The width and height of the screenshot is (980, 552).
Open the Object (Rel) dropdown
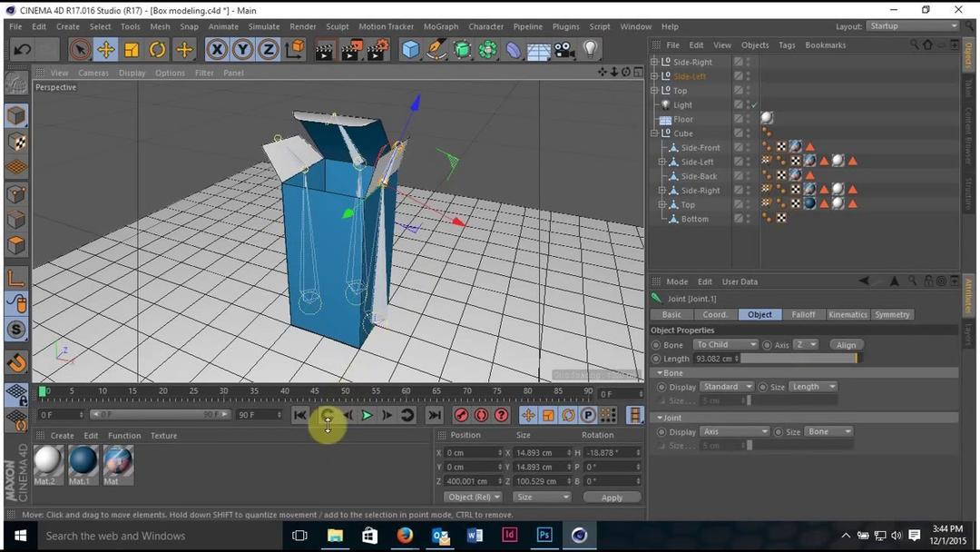474,497
